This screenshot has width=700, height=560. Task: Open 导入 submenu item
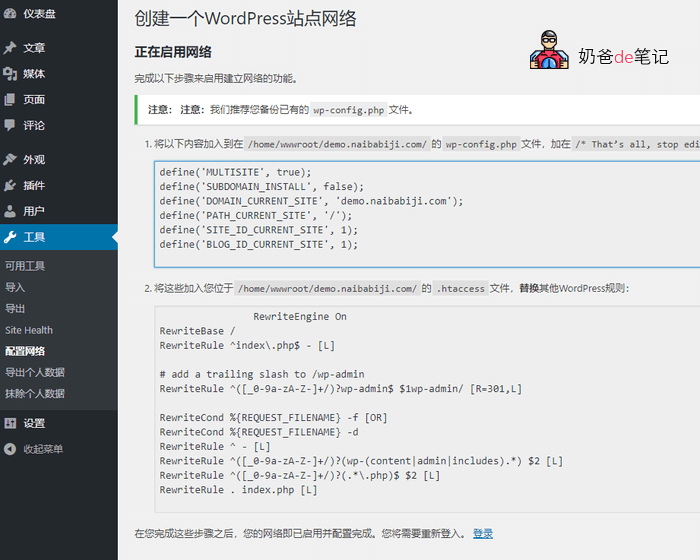pos(15,287)
